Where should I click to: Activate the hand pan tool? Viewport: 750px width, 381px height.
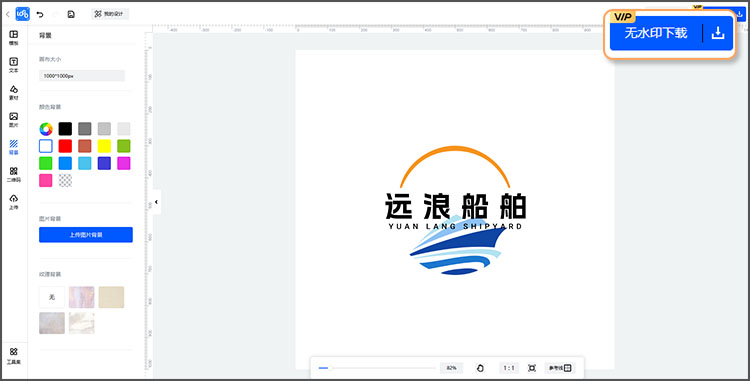coord(481,368)
